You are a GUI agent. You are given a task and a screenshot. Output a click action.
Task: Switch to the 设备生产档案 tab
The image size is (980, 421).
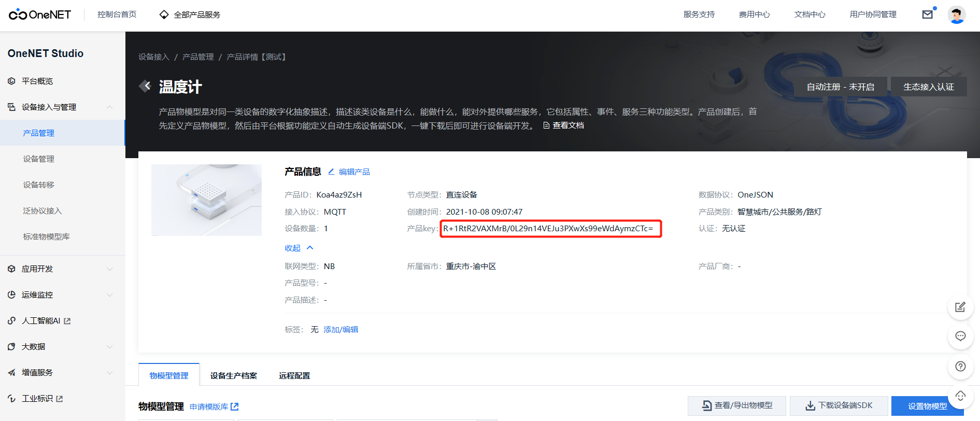click(x=233, y=375)
